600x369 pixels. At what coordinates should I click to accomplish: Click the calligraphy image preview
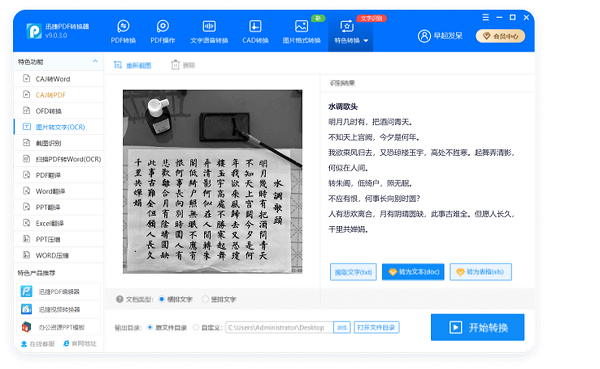tap(212, 181)
